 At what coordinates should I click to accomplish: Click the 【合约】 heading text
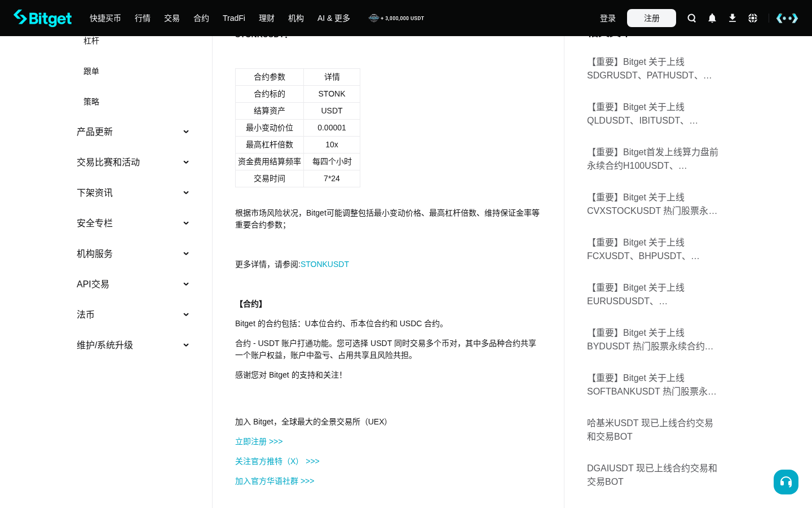pyautogui.click(x=250, y=304)
